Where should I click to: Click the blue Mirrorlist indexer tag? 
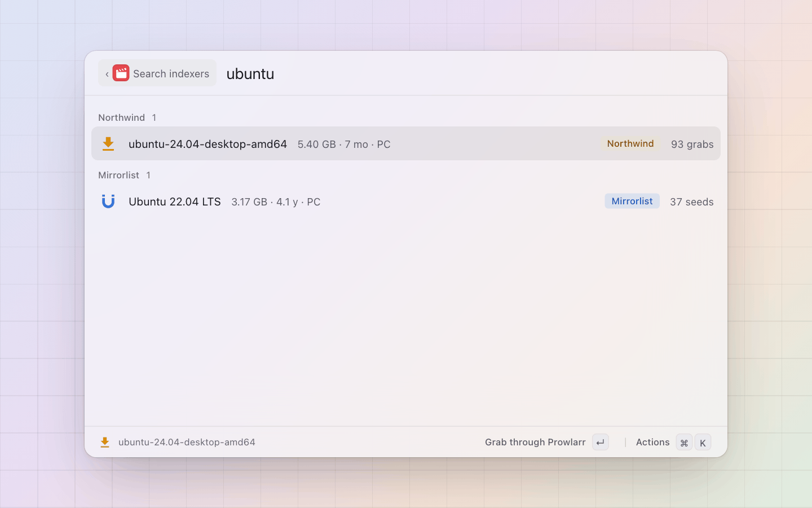point(632,201)
